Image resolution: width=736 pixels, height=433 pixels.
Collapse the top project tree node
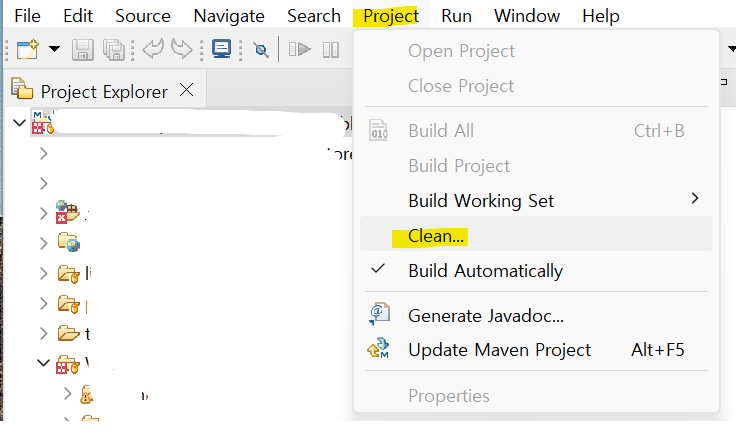pyautogui.click(x=19, y=124)
